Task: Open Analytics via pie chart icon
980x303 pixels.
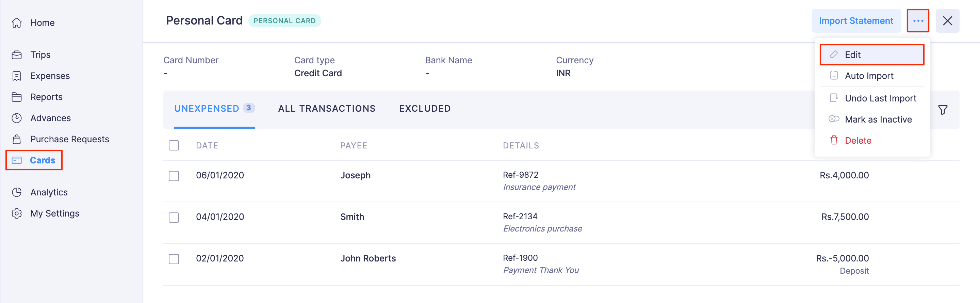Action: click(17, 192)
